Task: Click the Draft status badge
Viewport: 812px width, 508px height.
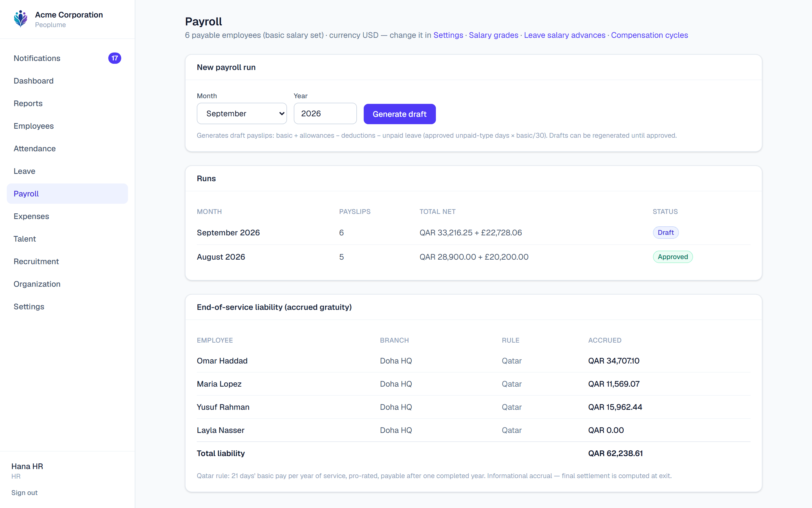Action: point(665,233)
